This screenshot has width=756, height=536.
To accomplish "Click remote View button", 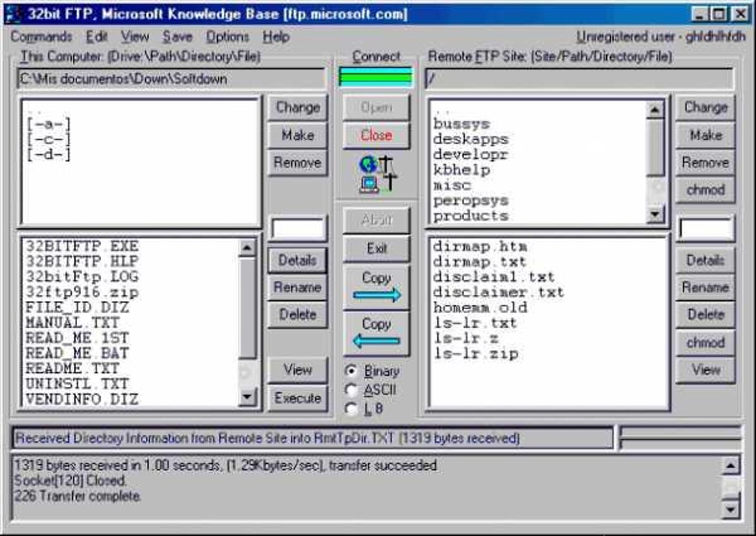I will [x=706, y=370].
